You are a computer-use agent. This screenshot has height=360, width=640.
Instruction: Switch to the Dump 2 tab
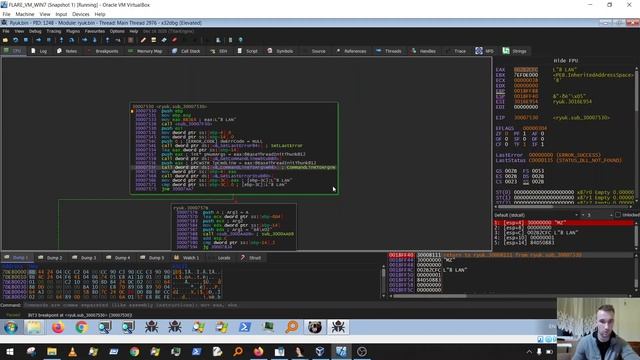tap(51, 258)
